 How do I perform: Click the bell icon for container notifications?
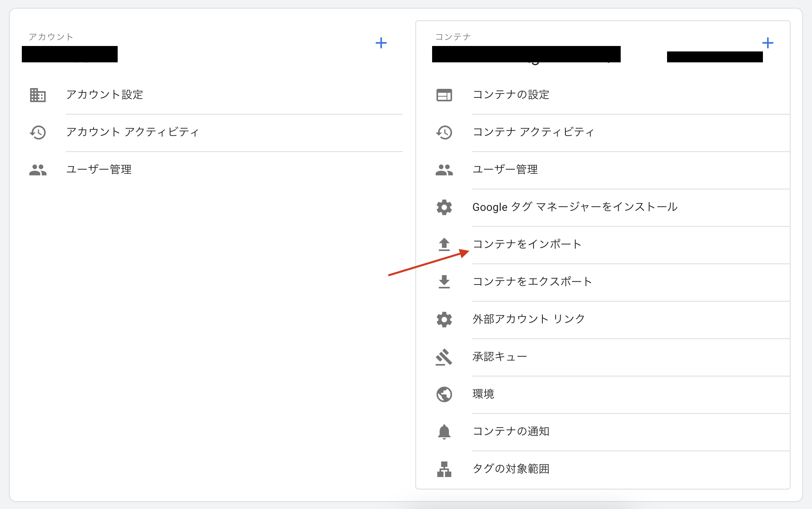444,431
